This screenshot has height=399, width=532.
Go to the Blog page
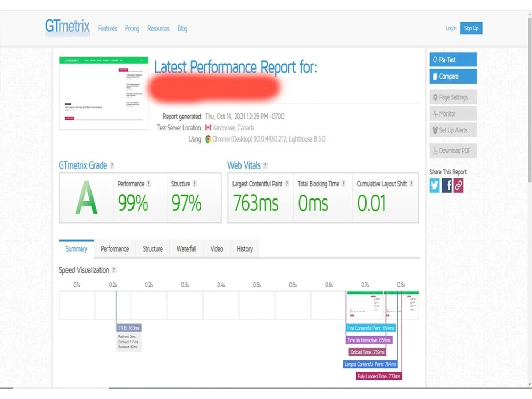[x=182, y=29]
